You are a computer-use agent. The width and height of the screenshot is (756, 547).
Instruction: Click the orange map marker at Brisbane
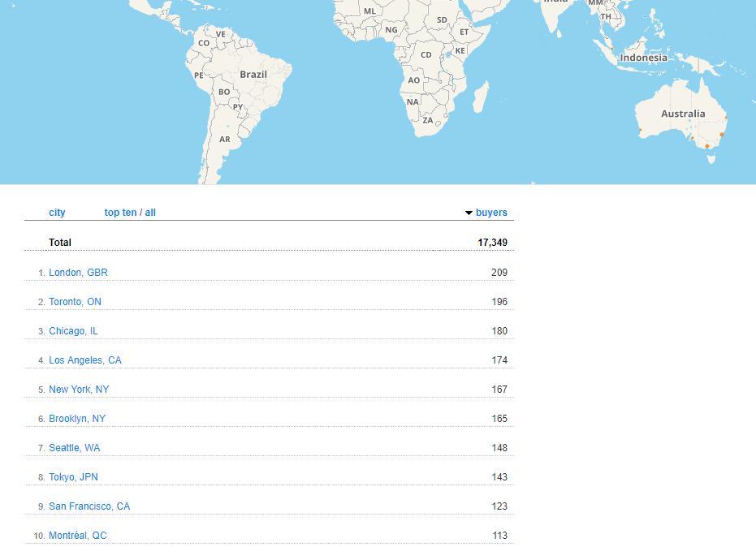[x=726, y=118]
